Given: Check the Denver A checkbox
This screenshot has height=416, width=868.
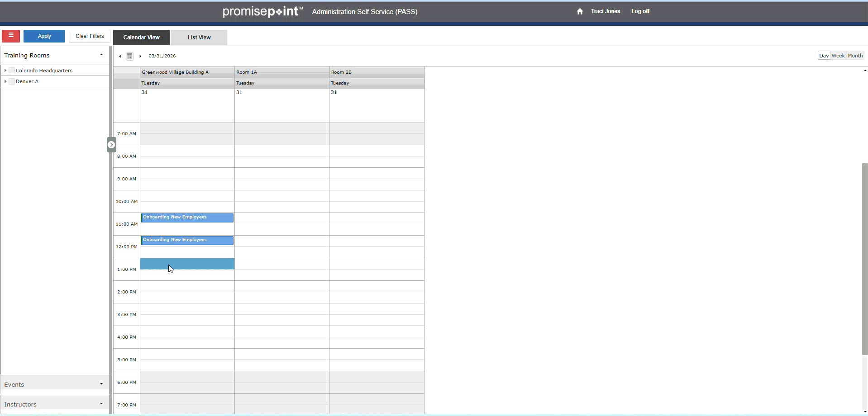Looking at the screenshot, I should pos(12,81).
